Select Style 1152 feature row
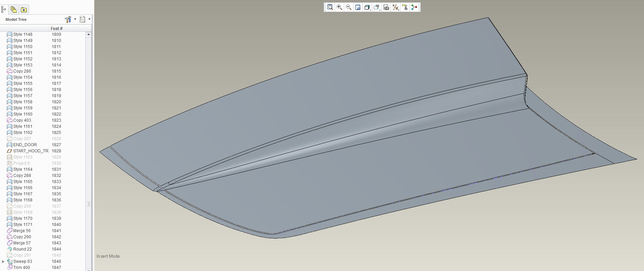The image size is (644, 271). pos(23,59)
